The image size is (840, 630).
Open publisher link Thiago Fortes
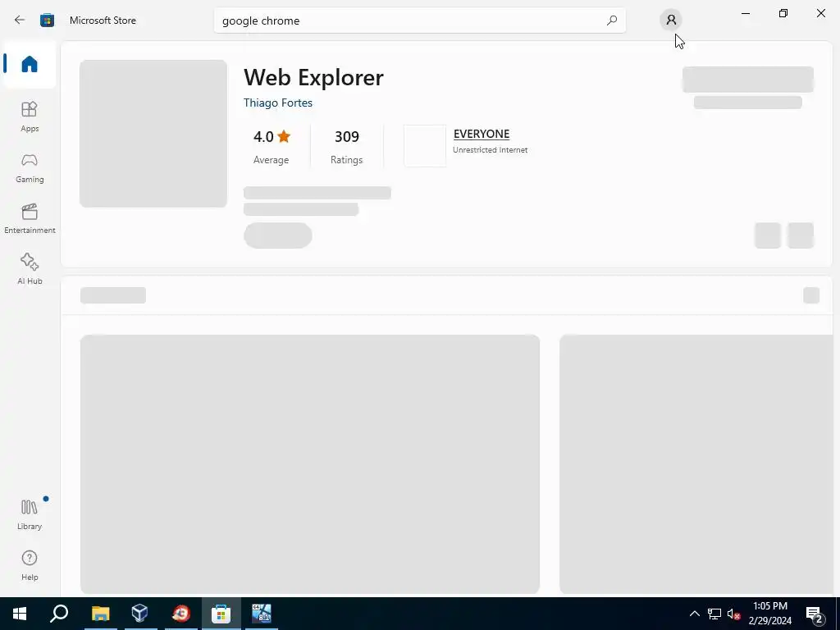(x=277, y=103)
